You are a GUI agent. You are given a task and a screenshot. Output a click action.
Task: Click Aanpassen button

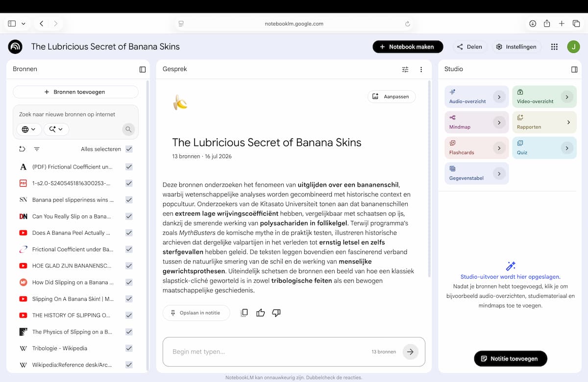(x=392, y=96)
